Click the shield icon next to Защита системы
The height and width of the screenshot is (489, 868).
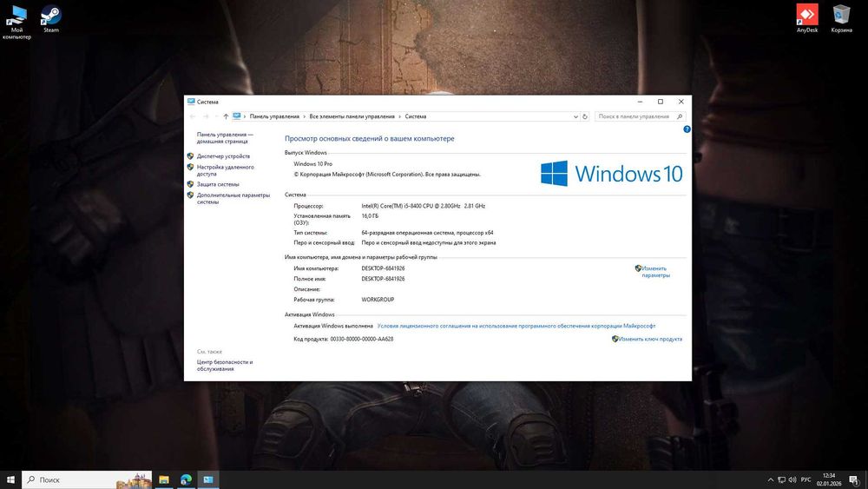click(190, 184)
